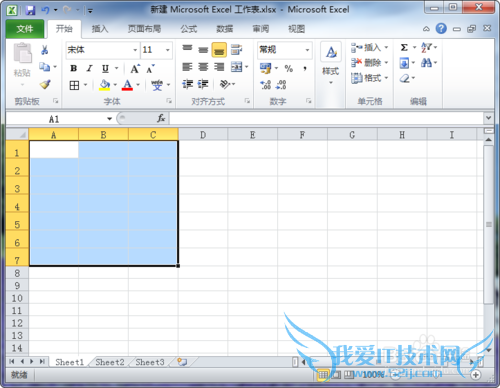Switch to Data (数据) tab
The width and height of the screenshot is (500, 388).
click(225, 29)
